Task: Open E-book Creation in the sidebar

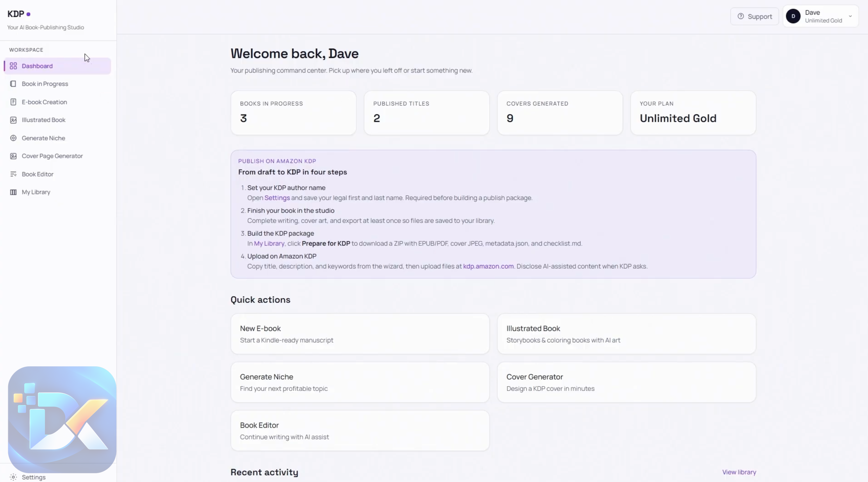Action: pyautogui.click(x=58, y=102)
